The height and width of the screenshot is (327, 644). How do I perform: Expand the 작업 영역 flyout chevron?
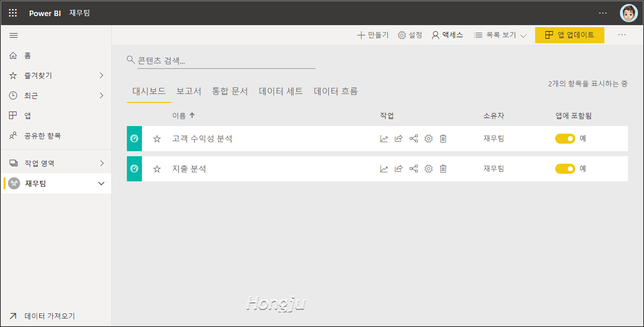(101, 163)
